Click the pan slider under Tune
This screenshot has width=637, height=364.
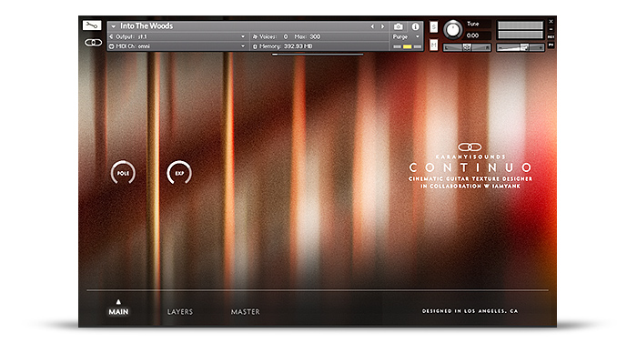tap(467, 46)
